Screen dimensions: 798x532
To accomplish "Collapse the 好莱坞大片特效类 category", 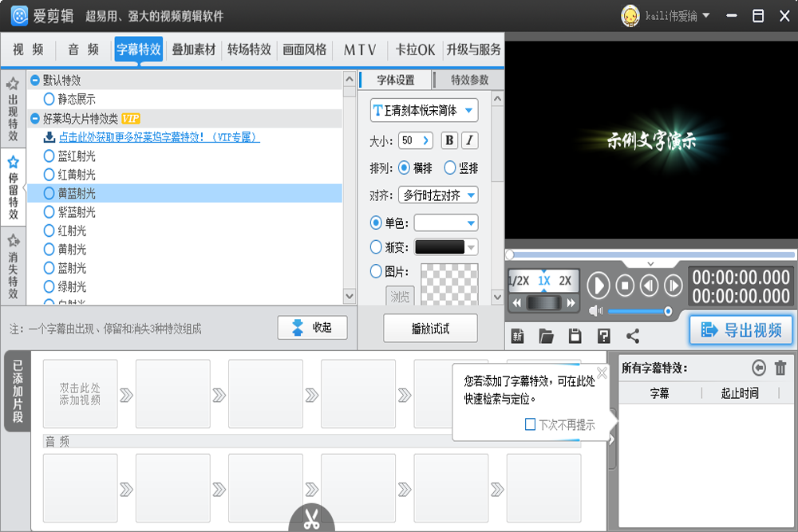I will tap(34, 119).
